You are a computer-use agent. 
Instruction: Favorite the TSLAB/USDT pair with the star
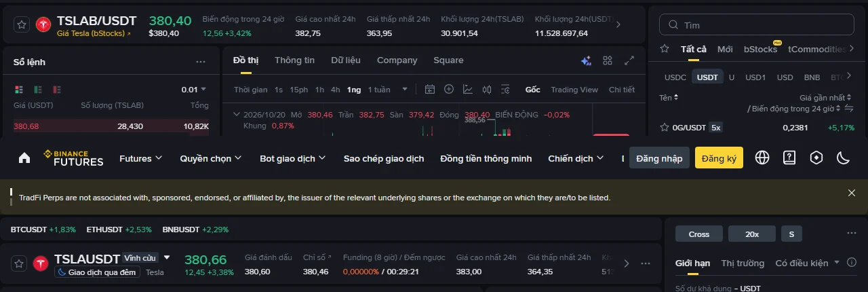(22, 24)
